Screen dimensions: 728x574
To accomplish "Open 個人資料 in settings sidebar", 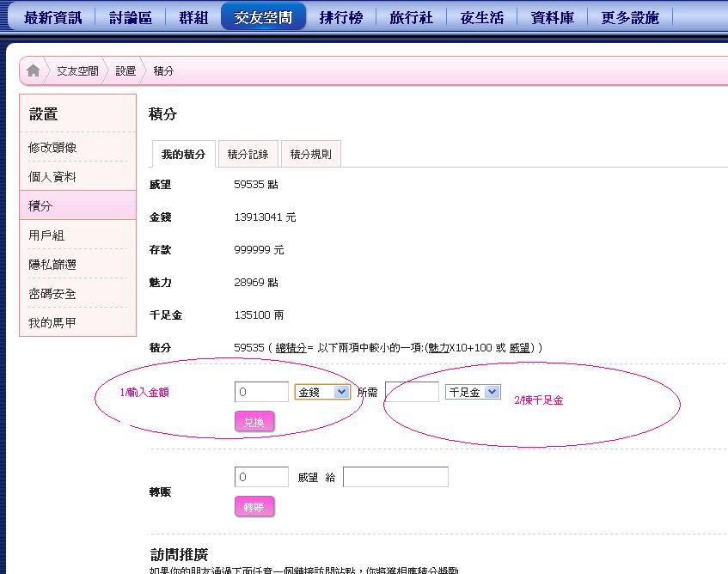I will [52, 177].
